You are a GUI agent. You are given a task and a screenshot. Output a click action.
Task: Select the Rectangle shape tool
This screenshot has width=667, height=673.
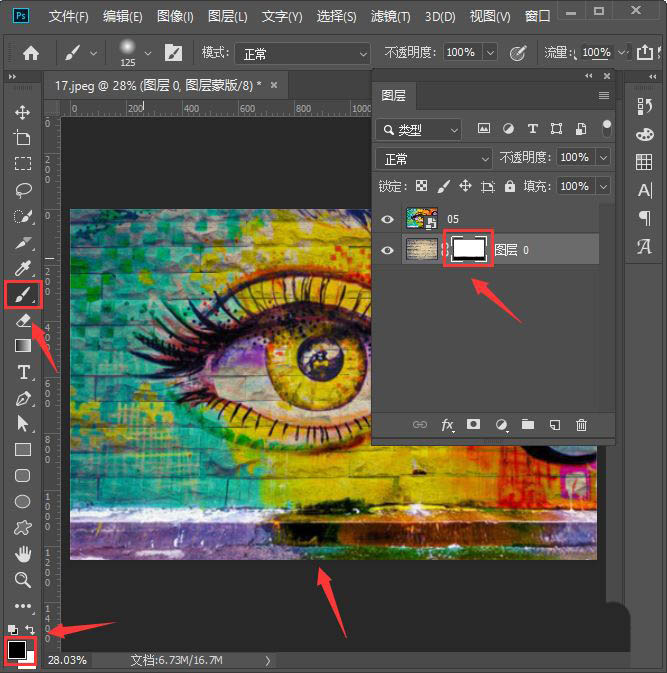(23, 449)
